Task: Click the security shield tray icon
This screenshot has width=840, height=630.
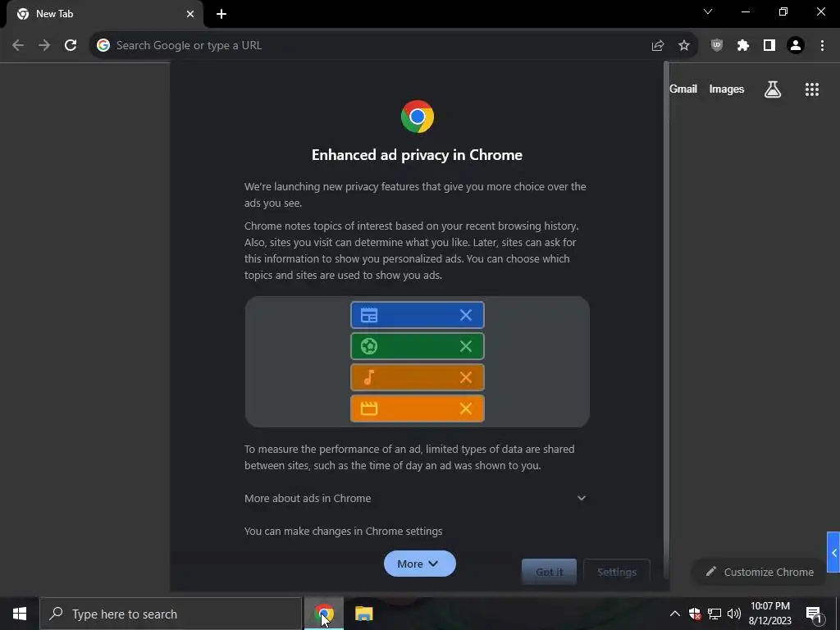Action: (695, 614)
